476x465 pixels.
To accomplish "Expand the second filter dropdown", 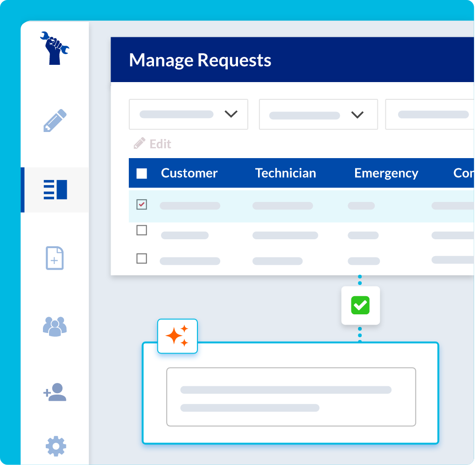I will pos(318,114).
